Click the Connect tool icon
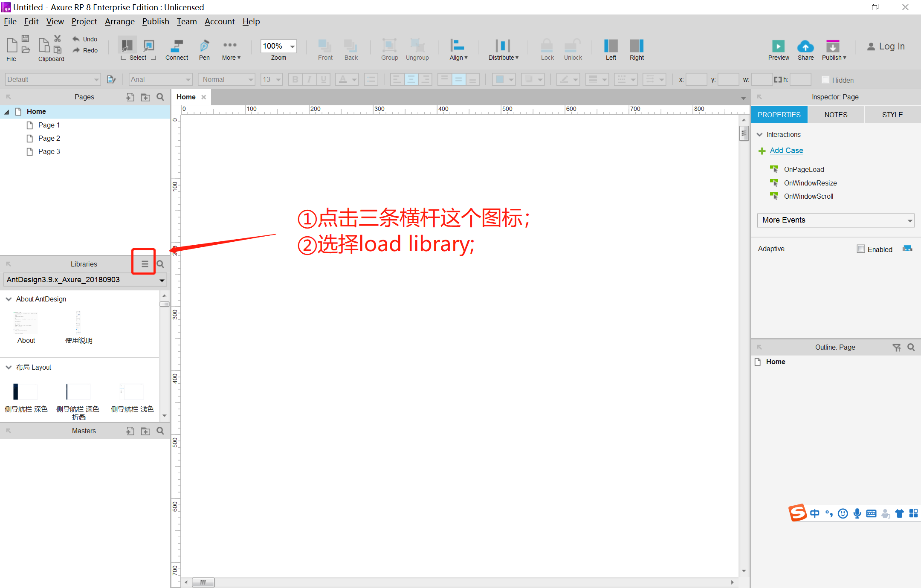Image resolution: width=921 pixels, height=588 pixels. click(177, 46)
